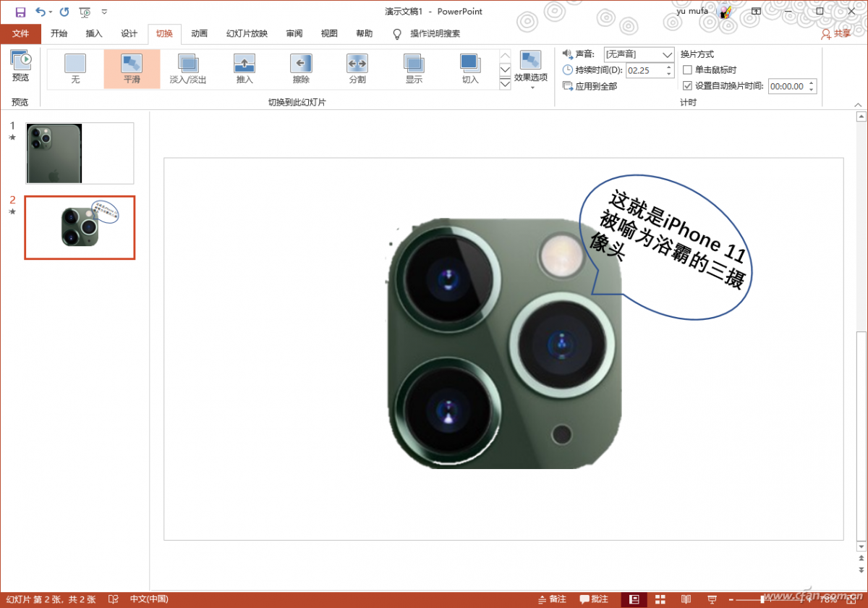This screenshot has height=608, width=868.
Task: Open the Undo history dropdown arrow
Action: pos(50,12)
